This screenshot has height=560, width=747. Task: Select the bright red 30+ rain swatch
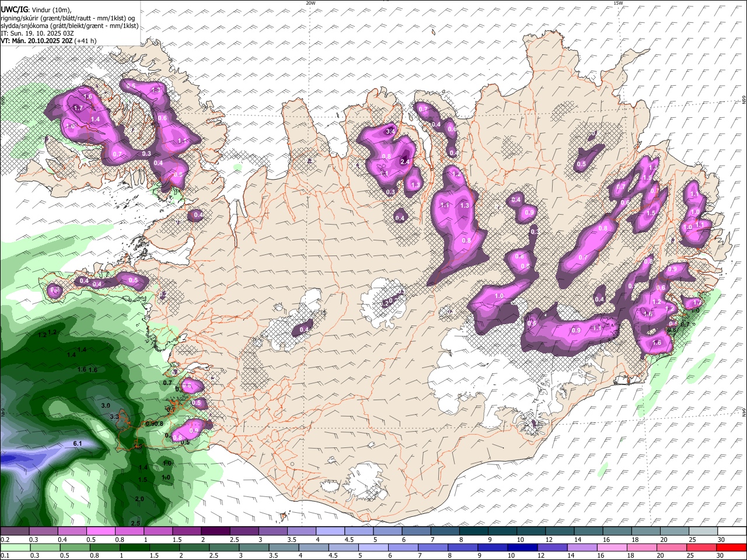[731, 547]
